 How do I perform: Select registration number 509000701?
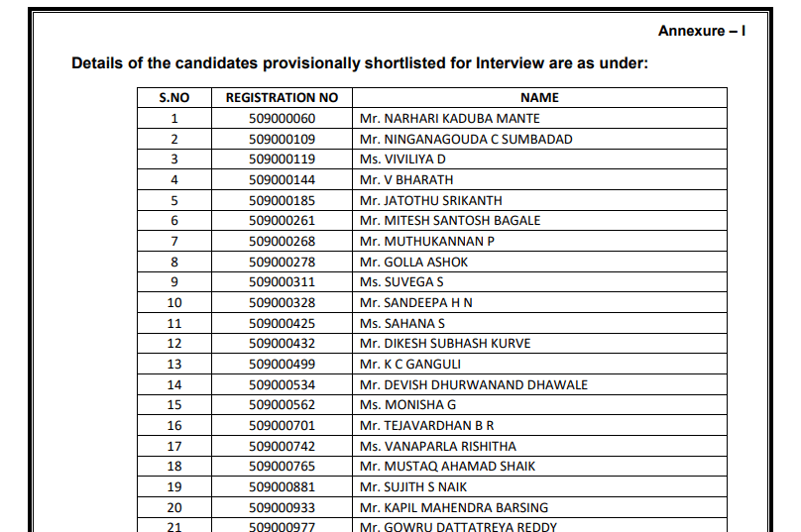pyautogui.click(x=282, y=426)
